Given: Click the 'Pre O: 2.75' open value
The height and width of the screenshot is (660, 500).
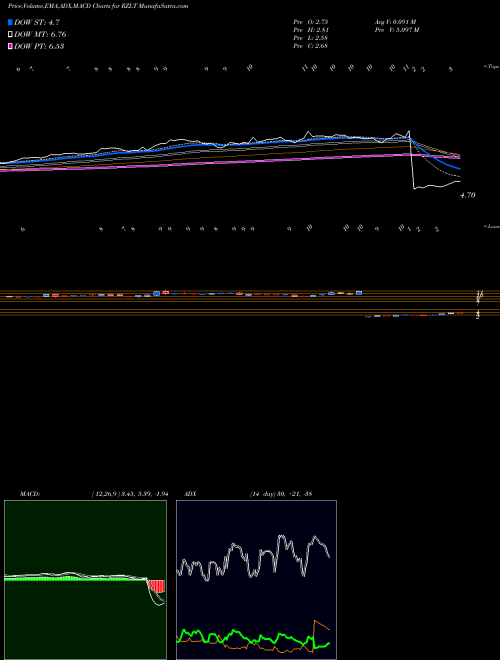Looking at the screenshot, I should pyautogui.click(x=311, y=22).
